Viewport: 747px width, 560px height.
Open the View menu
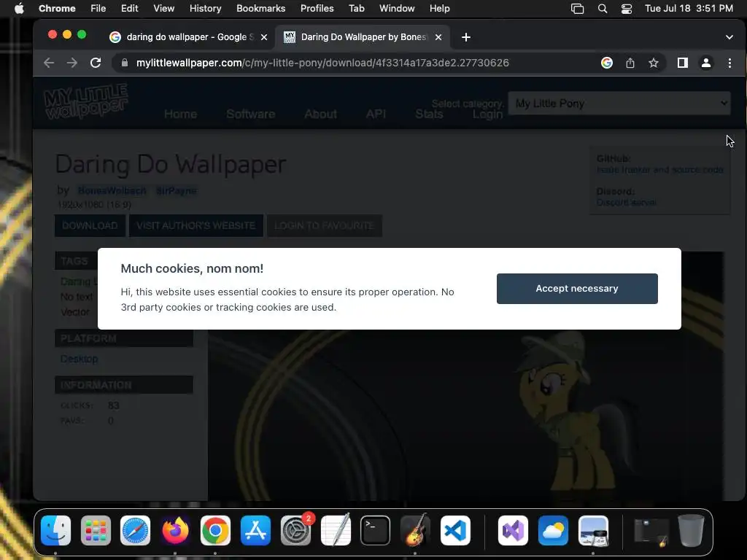coord(163,9)
